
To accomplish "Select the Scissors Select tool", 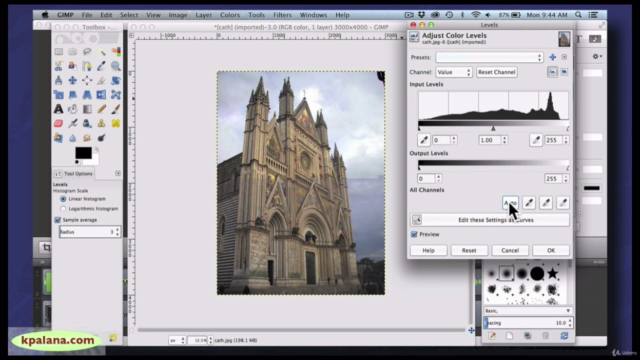I will tap(58, 66).
